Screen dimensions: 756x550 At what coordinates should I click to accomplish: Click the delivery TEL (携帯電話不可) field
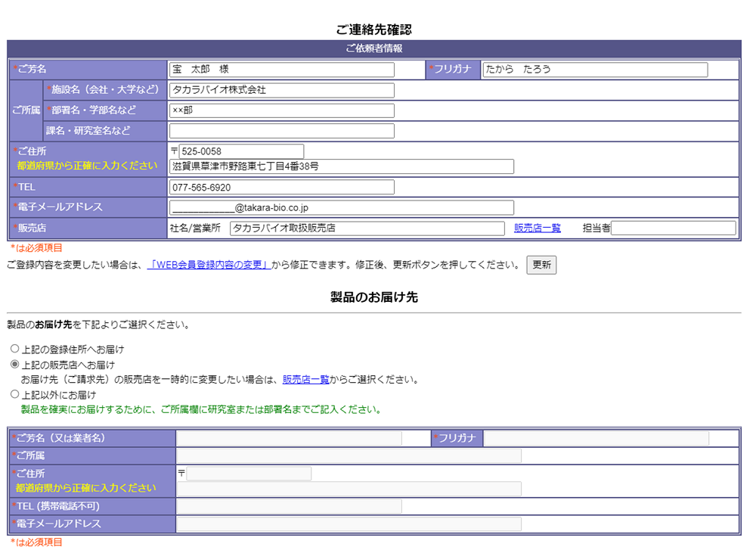[x=289, y=506]
